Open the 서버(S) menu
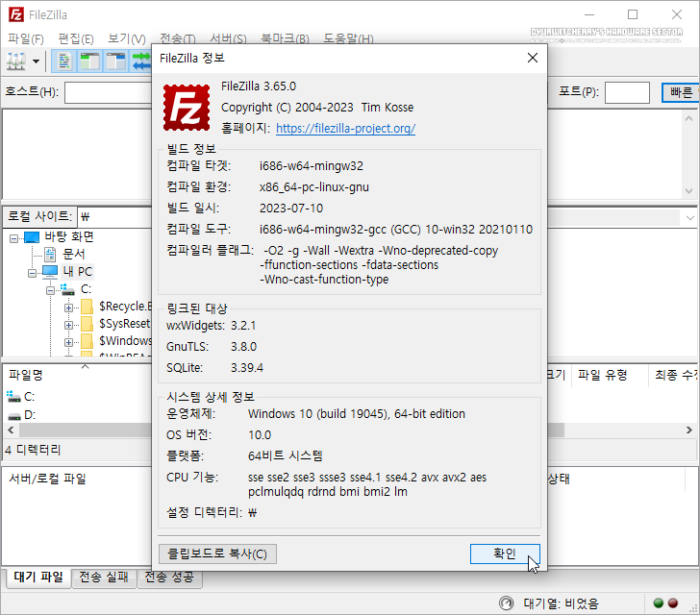 (228, 38)
